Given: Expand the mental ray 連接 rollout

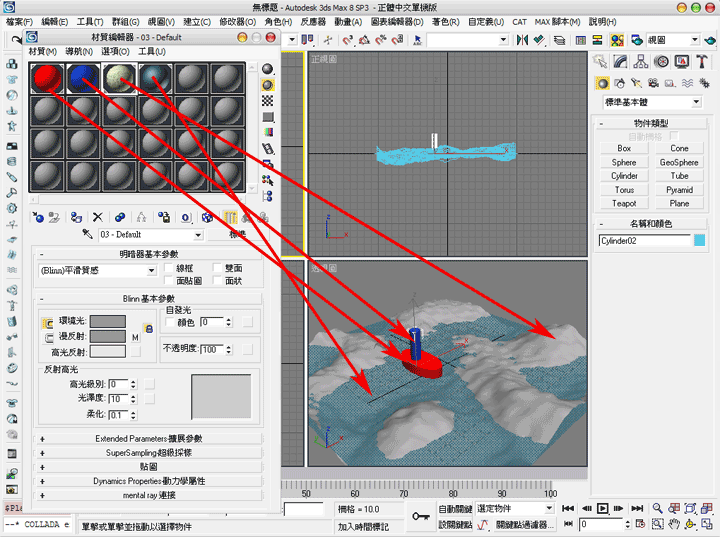Looking at the screenshot, I should click(x=149, y=495).
